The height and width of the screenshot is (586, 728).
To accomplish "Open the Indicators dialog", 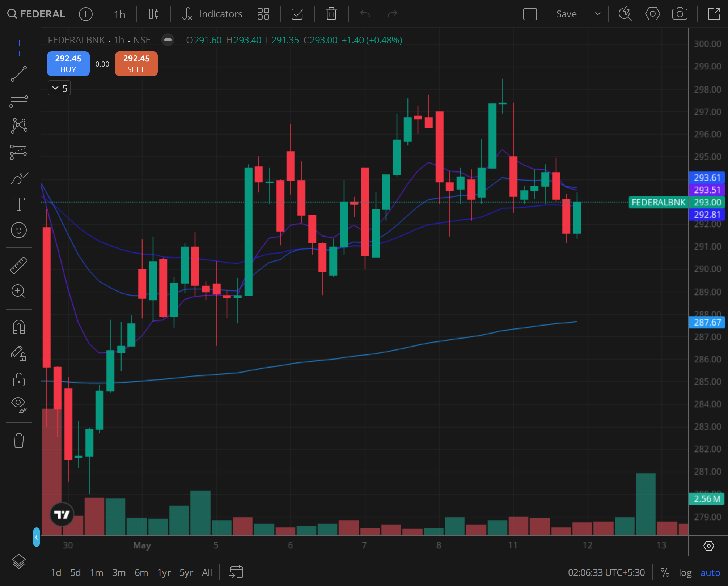I will point(212,14).
